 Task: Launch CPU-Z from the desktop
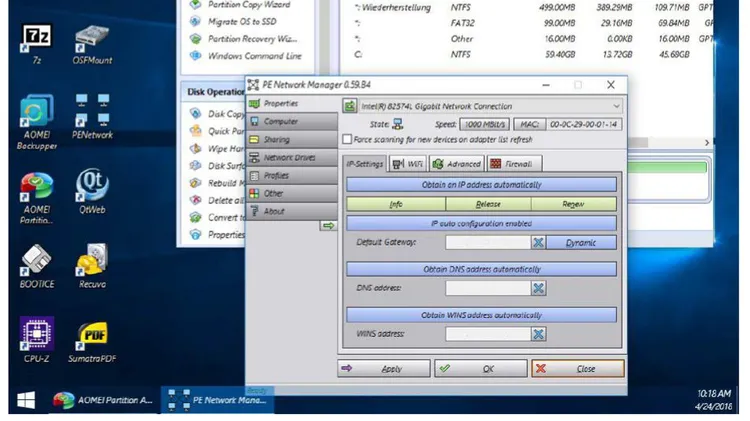[x=37, y=340]
